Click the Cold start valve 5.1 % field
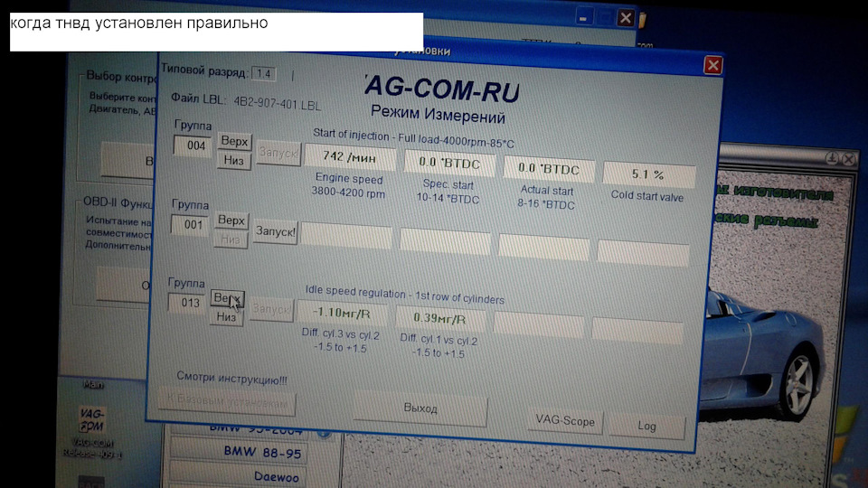Screen dimensions: 868x488 point(647,174)
